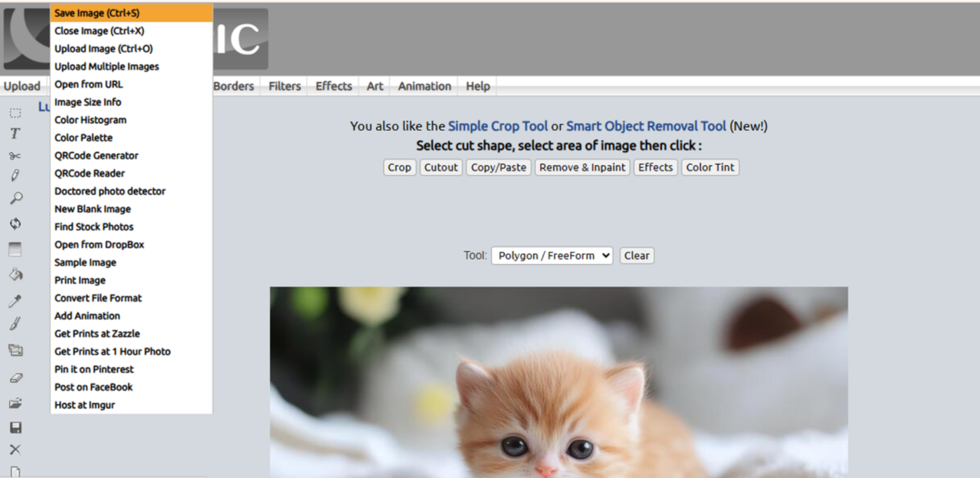This screenshot has height=478, width=980.
Task: Click the X close image icon
Action: [15, 449]
